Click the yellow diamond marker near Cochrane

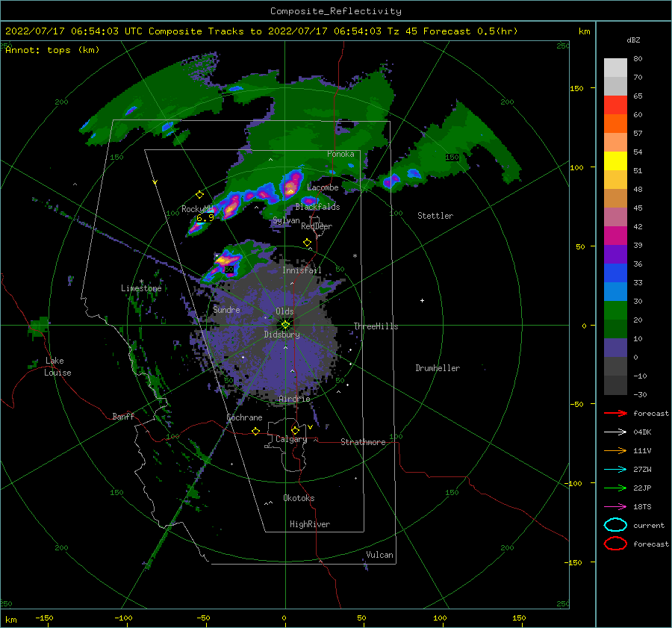256,431
